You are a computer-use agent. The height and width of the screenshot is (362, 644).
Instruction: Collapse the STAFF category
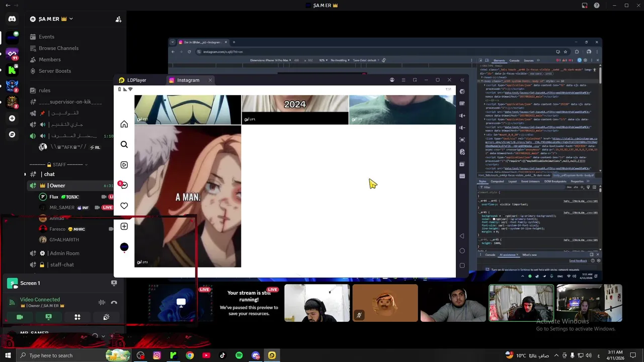click(x=58, y=164)
